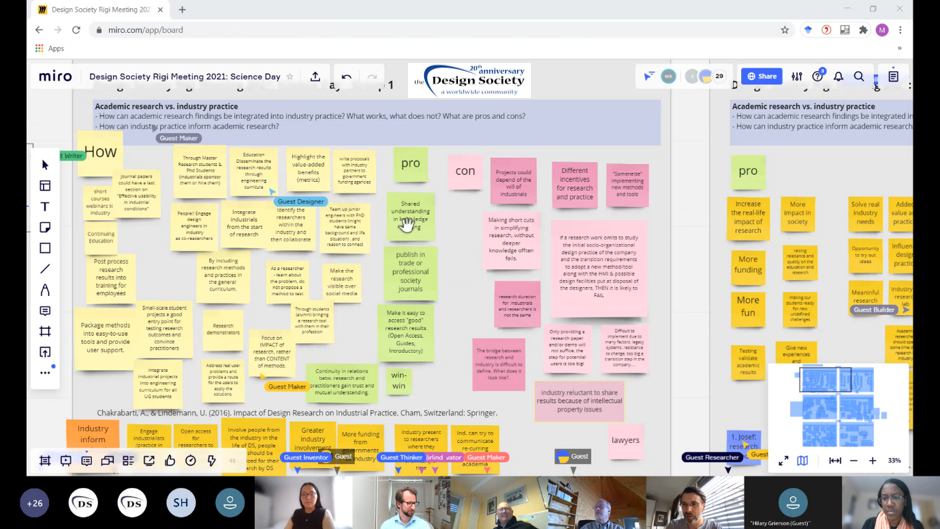Open notifications bell icon
The width and height of the screenshot is (940, 529).
[x=838, y=77]
